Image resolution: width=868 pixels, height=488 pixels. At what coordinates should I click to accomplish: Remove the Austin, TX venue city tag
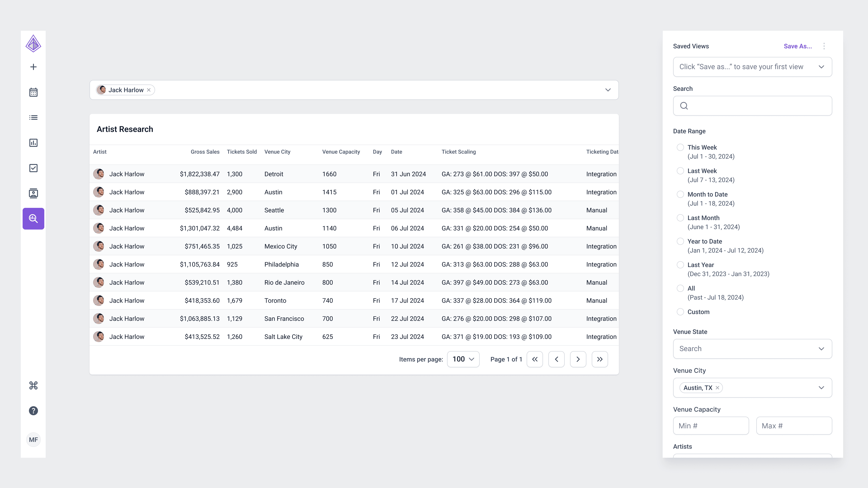tap(717, 388)
